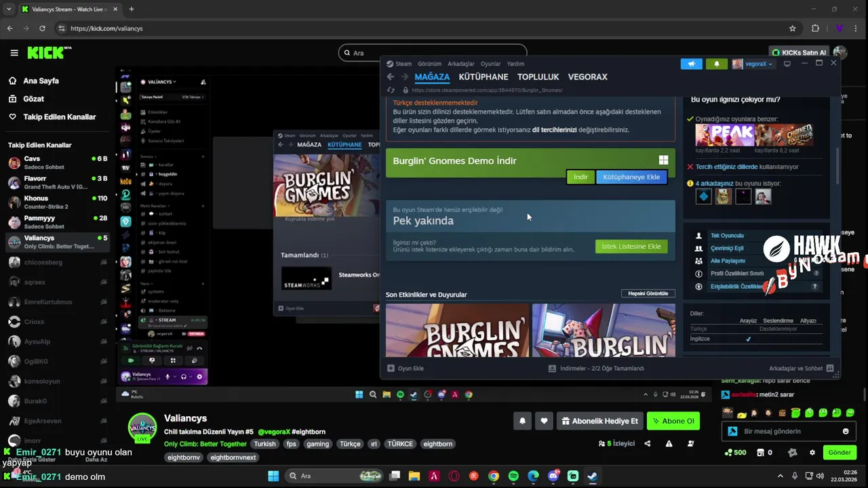This screenshot has height=488, width=868.
Task: Open the MAĞAZA tab in Steam
Action: [x=432, y=77]
